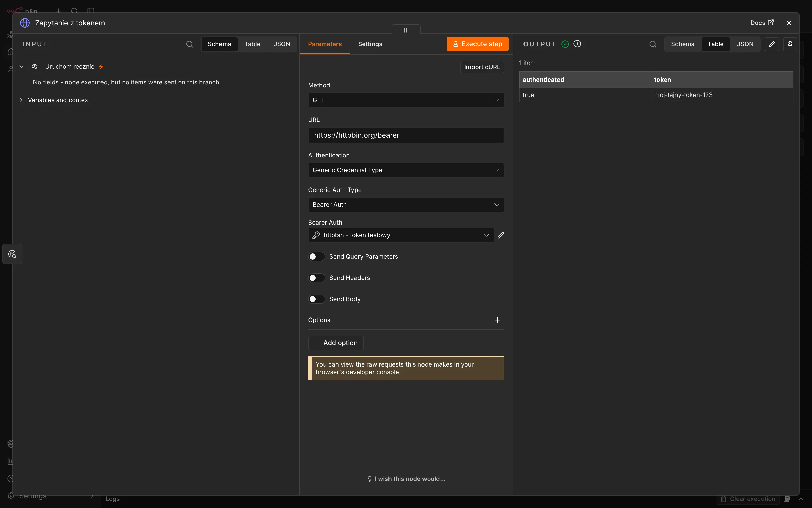This screenshot has height=508, width=812.
Task: Click the Settings gear in background sidebar
Action: (x=11, y=496)
